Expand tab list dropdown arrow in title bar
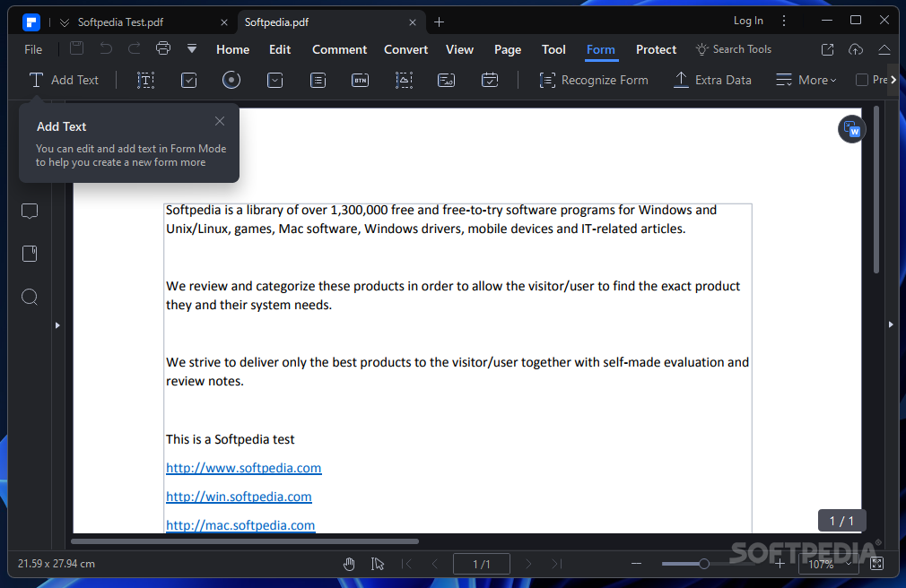Viewport: 906px width, 588px height. click(x=64, y=22)
